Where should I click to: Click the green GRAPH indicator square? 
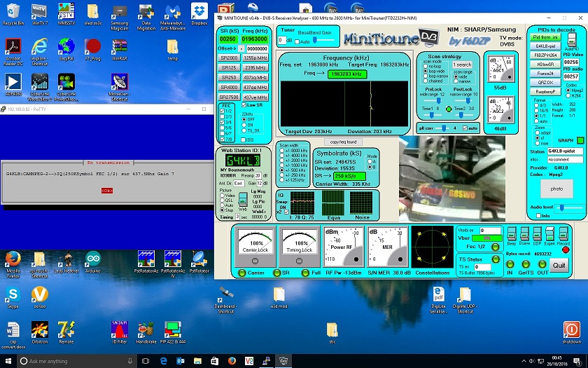click(x=580, y=140)
